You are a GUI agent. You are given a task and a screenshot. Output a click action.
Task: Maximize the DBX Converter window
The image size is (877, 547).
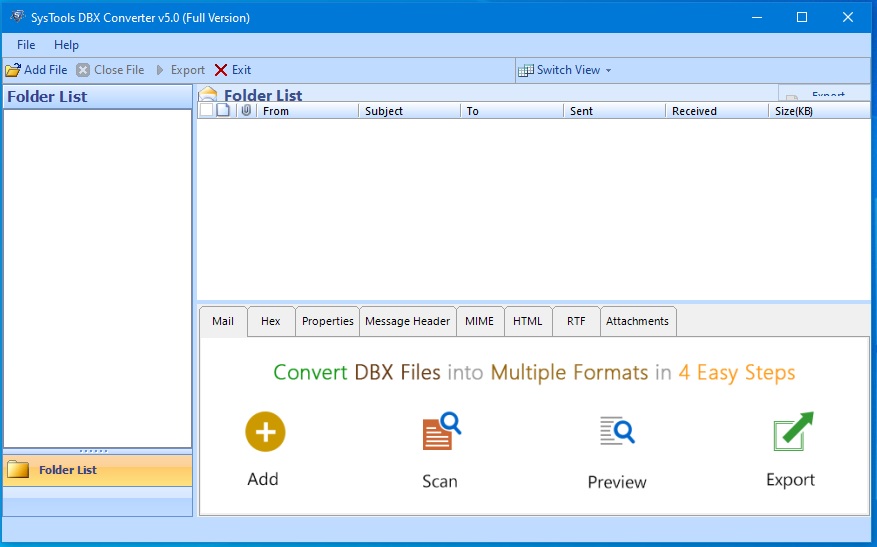click(x=801, y=17)
